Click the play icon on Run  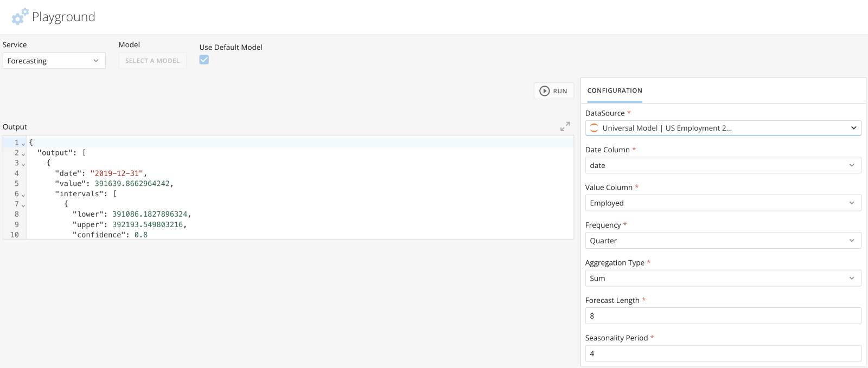click(x=545, y=91)
